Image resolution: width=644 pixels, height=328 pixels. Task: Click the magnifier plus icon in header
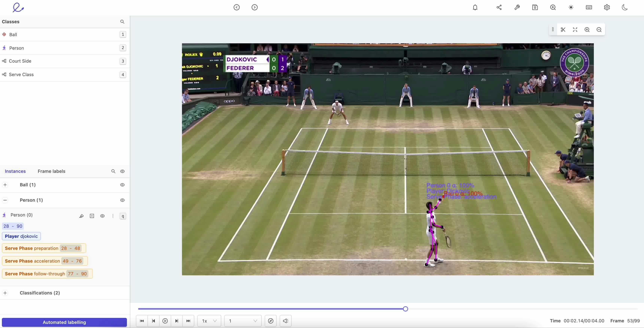pyautogui.click(x=553, y=7)
